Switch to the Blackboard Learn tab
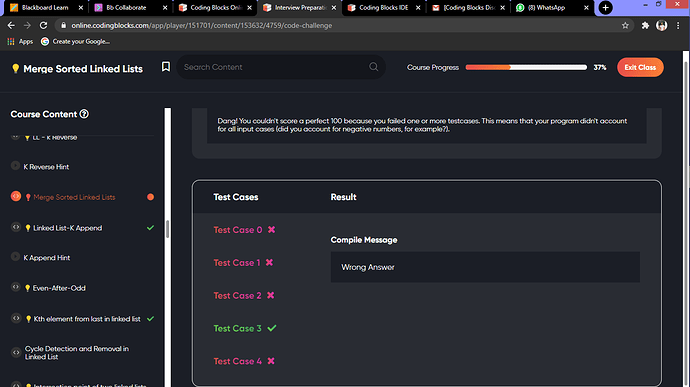The image size is (690, 387). (x=44, y=7)
